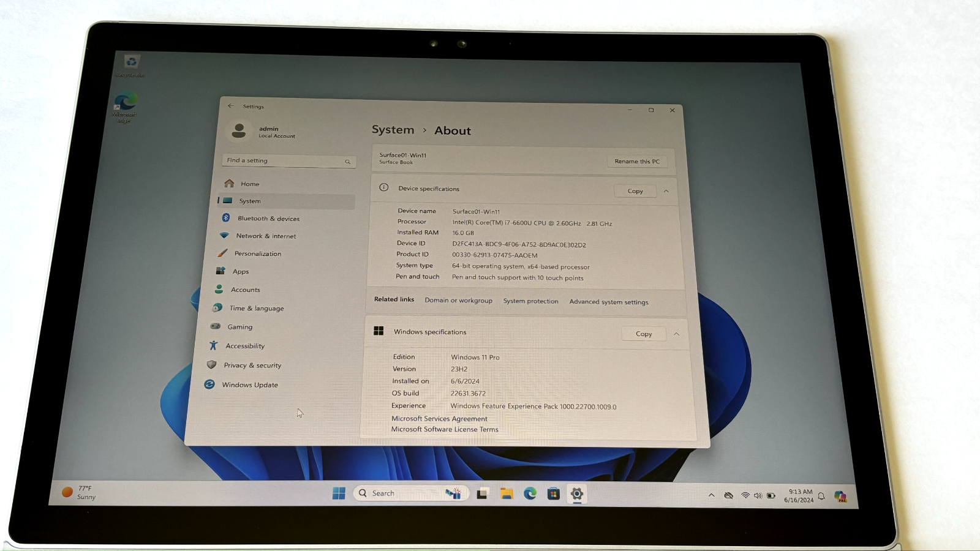Collapse the Device specifications section

click(666, 190)
